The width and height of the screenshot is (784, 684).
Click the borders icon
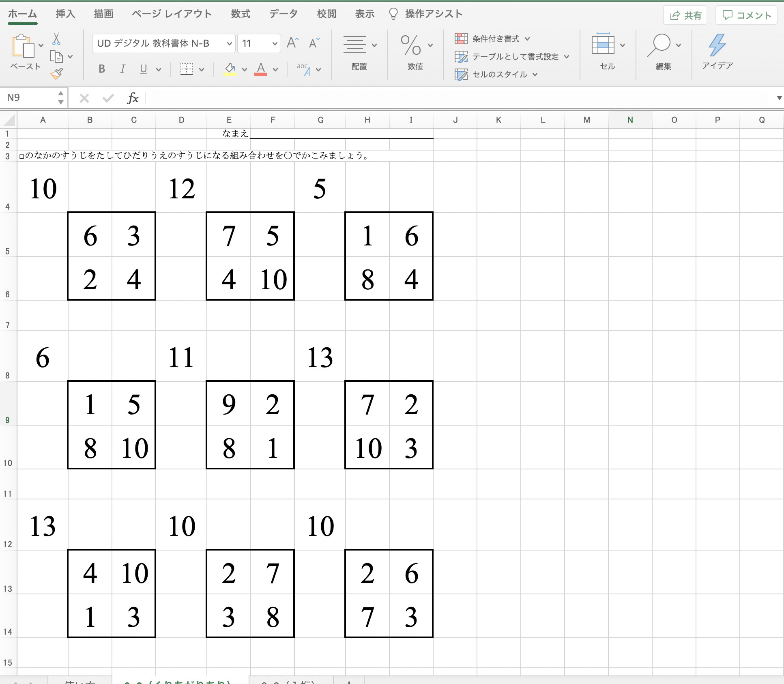pos(186,69)
